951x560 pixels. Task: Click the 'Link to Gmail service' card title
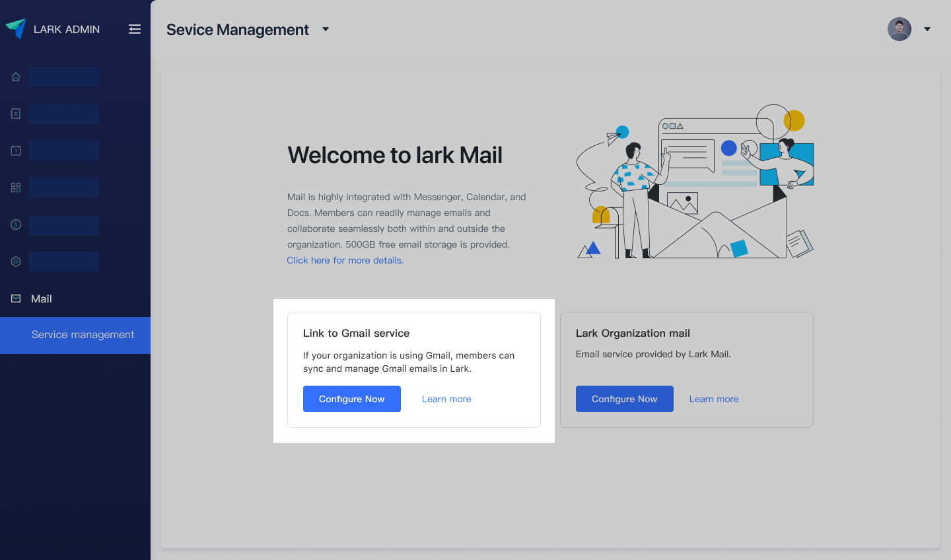click(356, 333)
